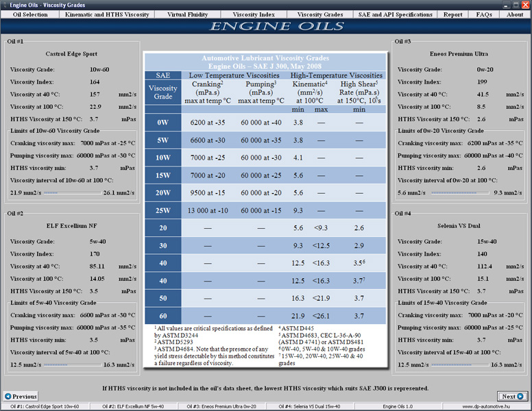532x411 pixels.
Task: Go to the Viscosity Index tab
Action: pyautogui.click(x=254, y=14)
